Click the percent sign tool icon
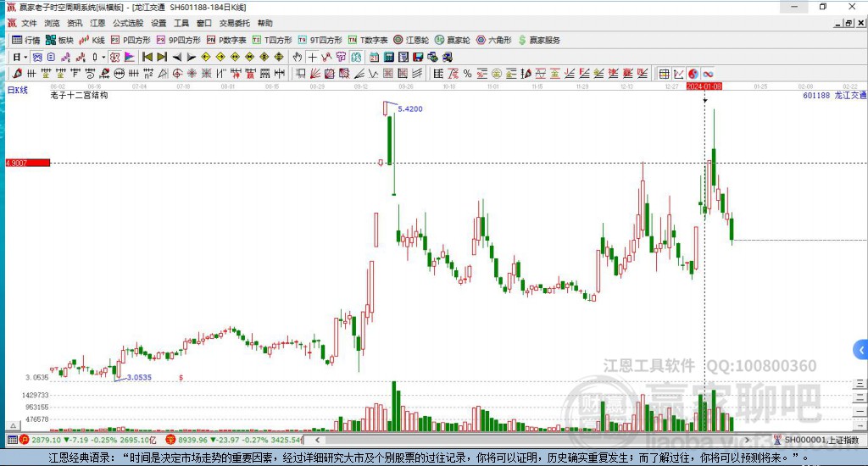Image resolution: width=868 pixels, height=466 pixels. click(x=468, y=74)
